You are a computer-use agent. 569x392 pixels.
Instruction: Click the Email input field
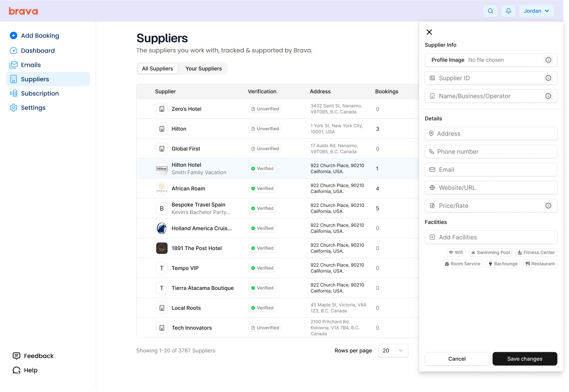(491, 170)
